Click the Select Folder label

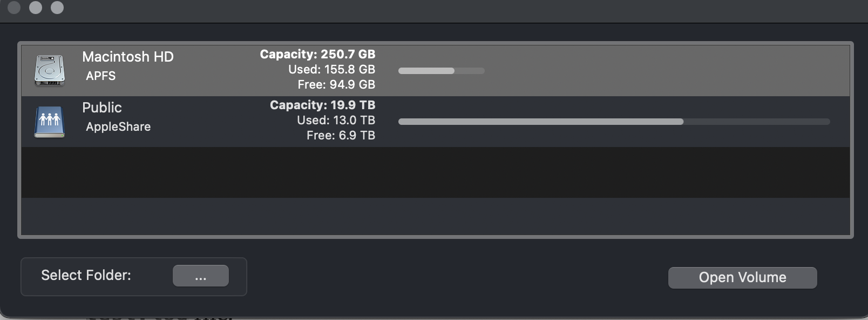coord(86,275)
